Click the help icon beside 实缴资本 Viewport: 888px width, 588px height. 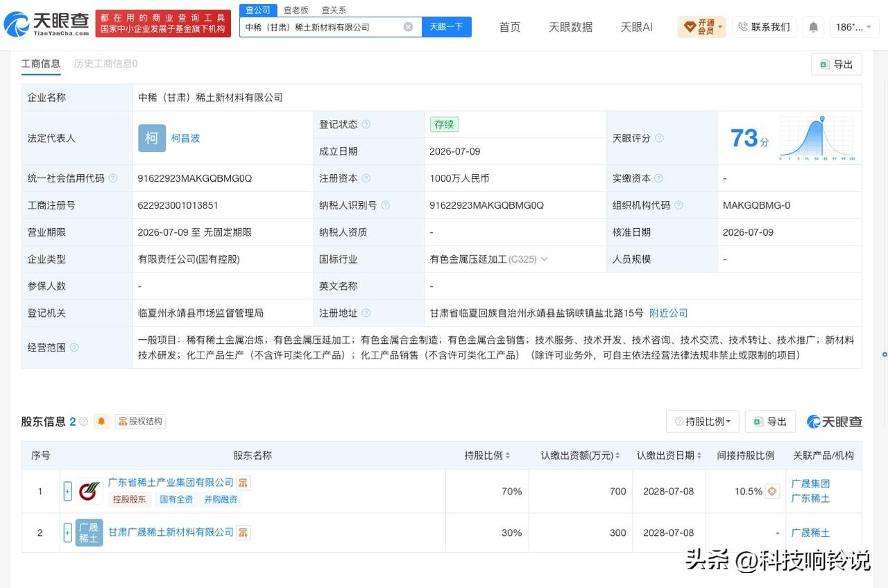coord(659,178)
